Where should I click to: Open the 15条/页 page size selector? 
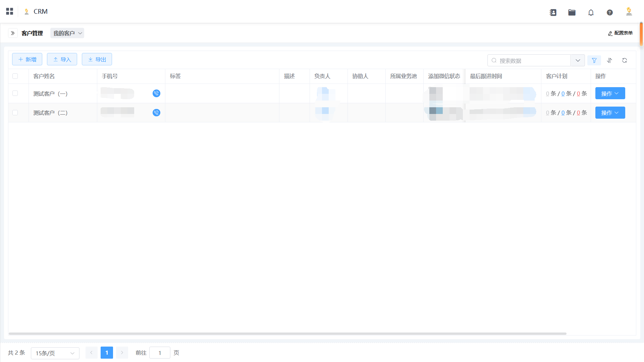pos(55,353)
